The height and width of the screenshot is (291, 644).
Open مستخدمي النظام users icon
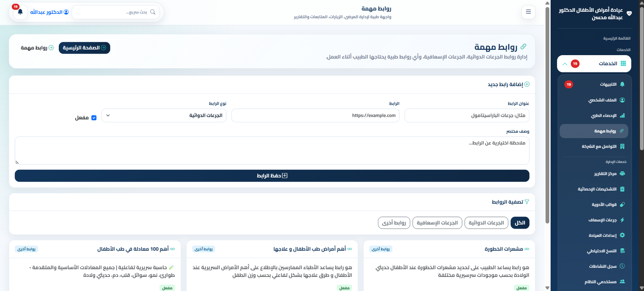coord(622,281)
